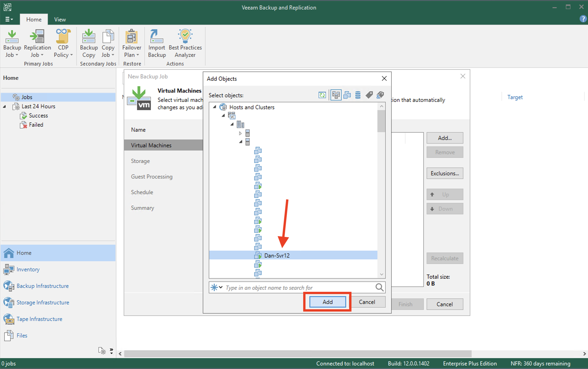
Task: Open the main hamburger menu dropdown
Action: (x=9, y=19)
